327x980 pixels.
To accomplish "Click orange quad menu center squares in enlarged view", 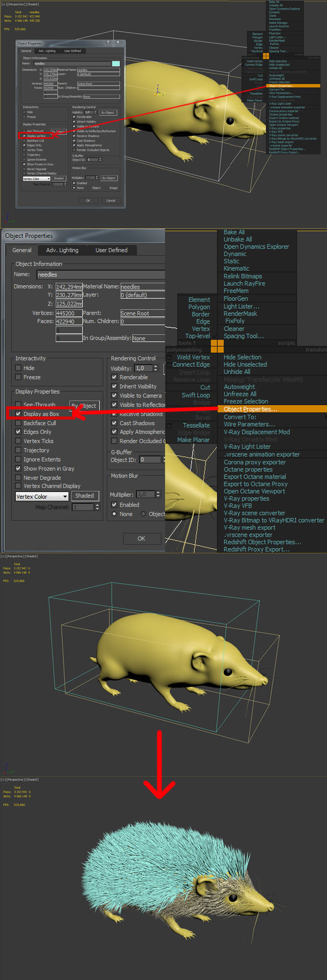I will pyautogui.click(x=217, y=346).
